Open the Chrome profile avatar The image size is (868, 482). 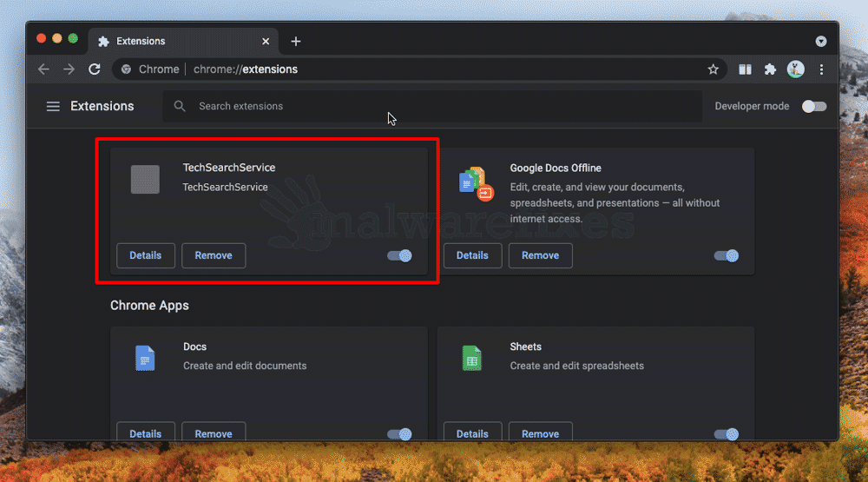pos(795,69)
